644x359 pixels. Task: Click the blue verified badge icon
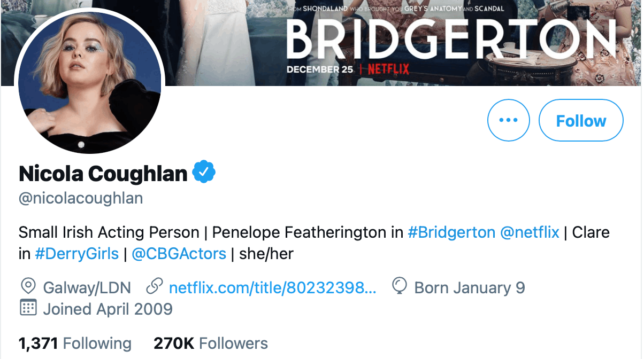(204, 173)
